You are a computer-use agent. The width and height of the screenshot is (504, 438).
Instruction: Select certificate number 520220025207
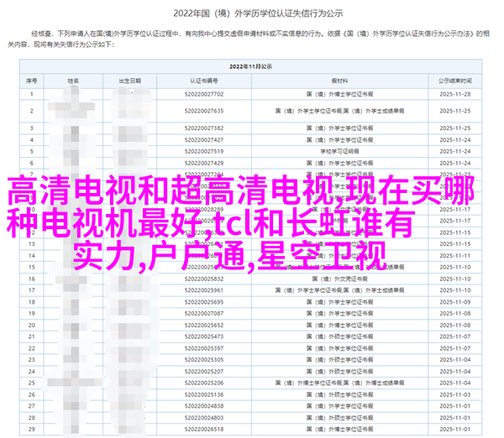pyautogui.click(x=204, y=372)
